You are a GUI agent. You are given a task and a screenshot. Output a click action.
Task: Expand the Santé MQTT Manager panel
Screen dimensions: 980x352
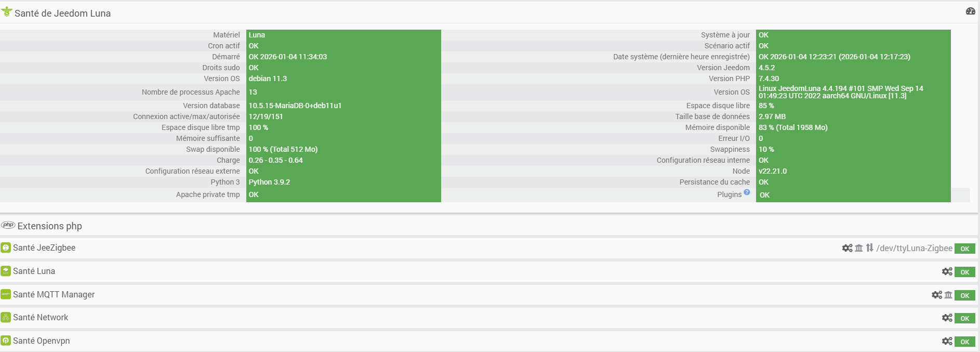tap(54, 295)
